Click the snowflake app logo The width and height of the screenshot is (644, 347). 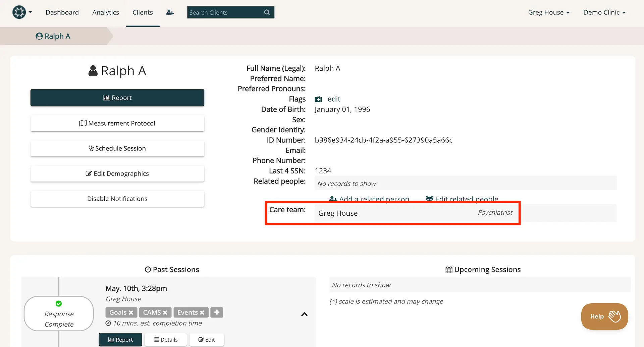[x=18, y=12]
